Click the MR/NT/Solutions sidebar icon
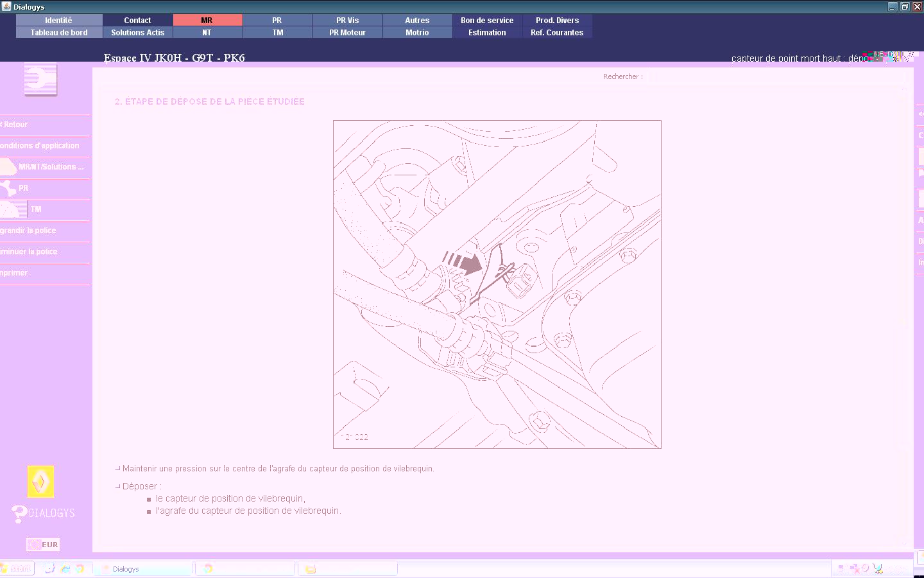Screen dimensions: 924x578 point(8,167)
